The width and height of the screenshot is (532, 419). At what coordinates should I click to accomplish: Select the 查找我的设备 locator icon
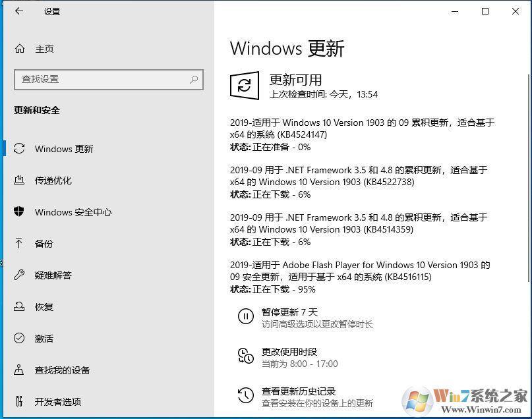tap(20, 370)
